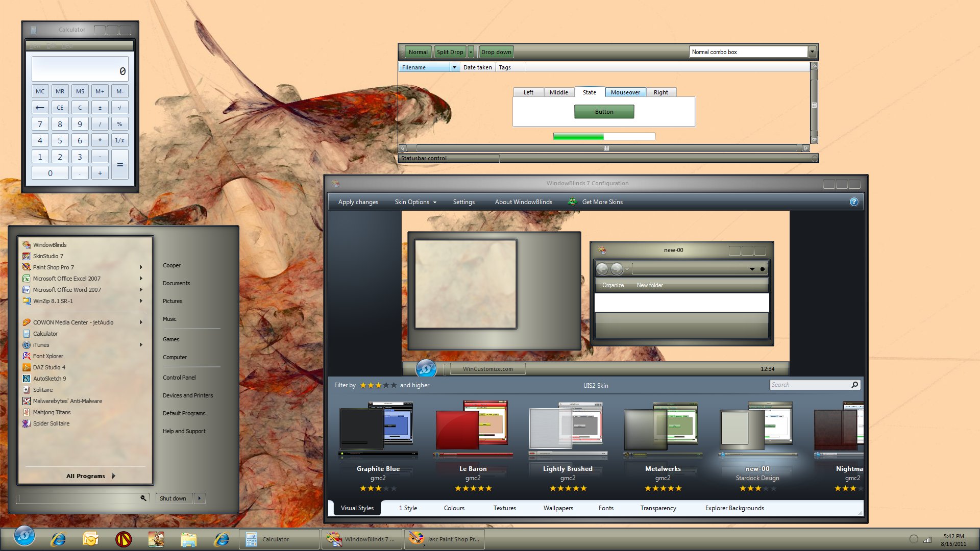Open Devices and Printers
Screen dimensions: 980x551
pos(188,395)
